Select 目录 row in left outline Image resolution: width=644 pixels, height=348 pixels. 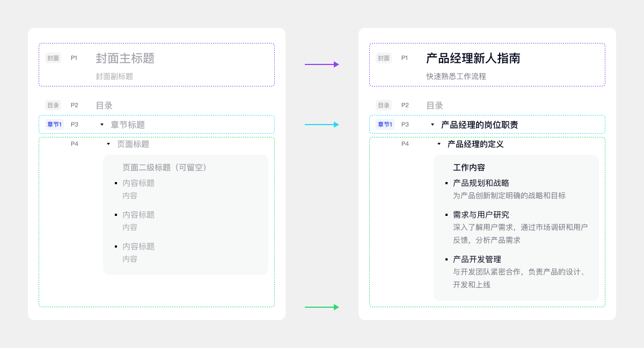[104, 105]
